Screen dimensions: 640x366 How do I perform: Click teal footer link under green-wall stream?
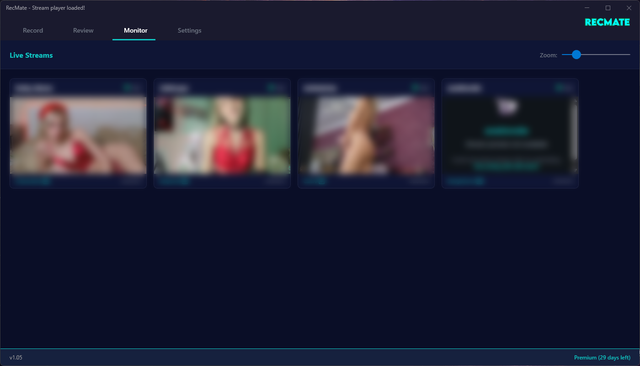174,181
